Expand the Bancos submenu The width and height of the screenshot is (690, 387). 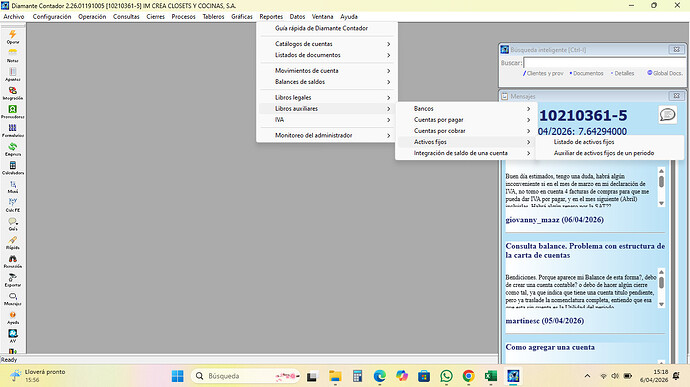465,108
